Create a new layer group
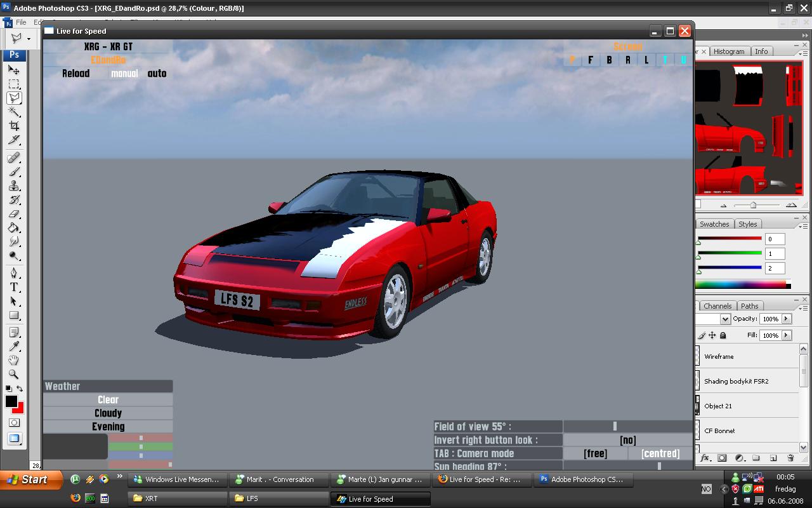 [756, 458]
